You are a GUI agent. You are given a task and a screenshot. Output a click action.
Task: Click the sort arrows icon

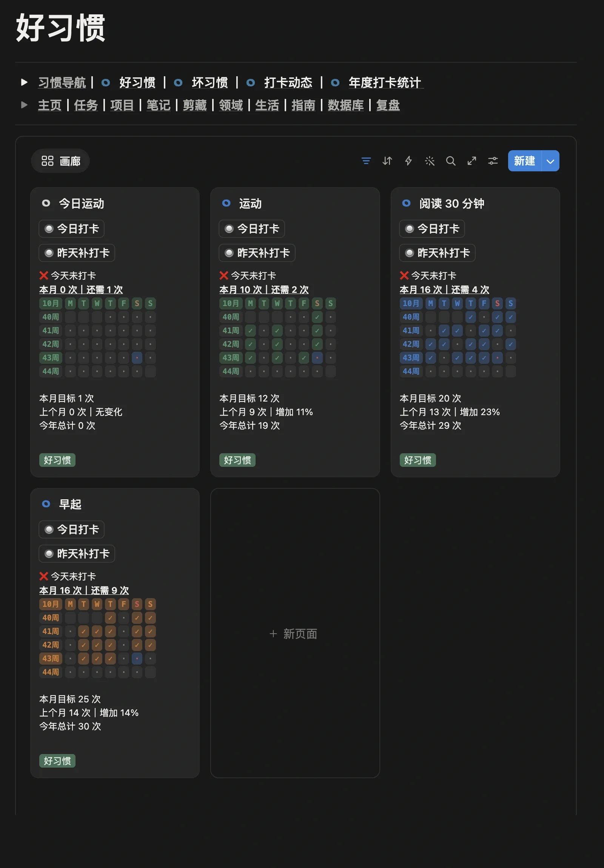[x=387, y=161]
